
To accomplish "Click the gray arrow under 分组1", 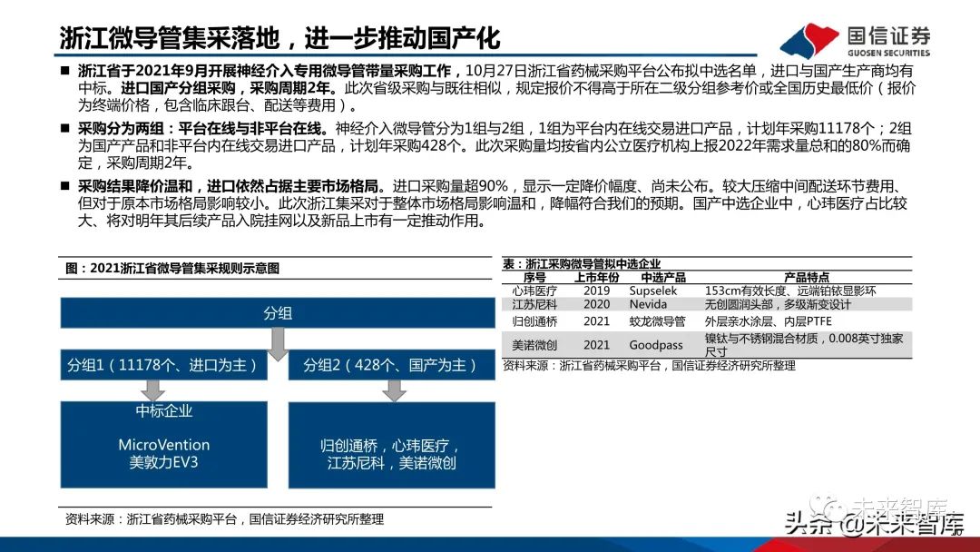I will coord(153,390).
